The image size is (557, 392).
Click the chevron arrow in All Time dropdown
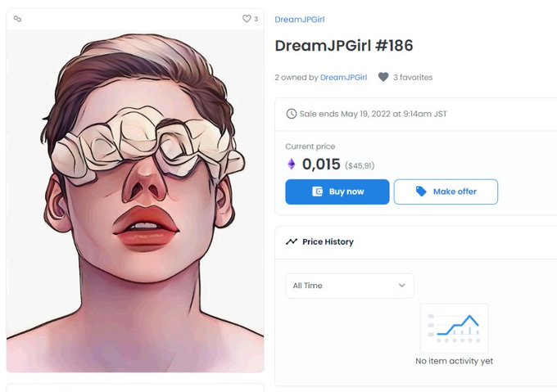(401, 286)
